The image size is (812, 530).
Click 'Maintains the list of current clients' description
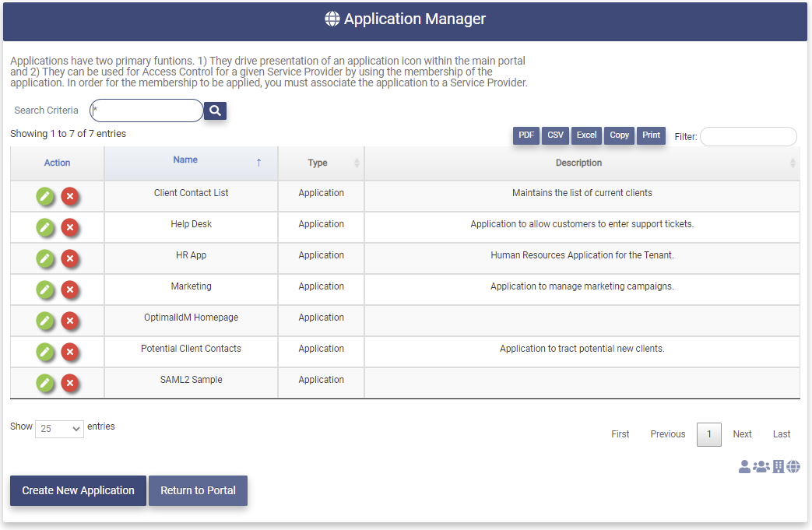click(582, 193)
